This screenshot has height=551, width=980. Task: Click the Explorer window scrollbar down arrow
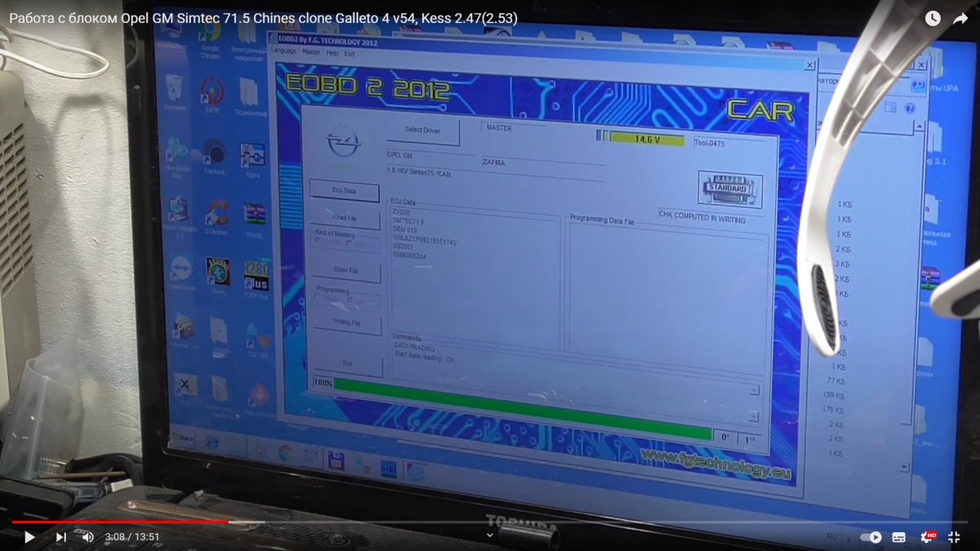coord(904,469)
